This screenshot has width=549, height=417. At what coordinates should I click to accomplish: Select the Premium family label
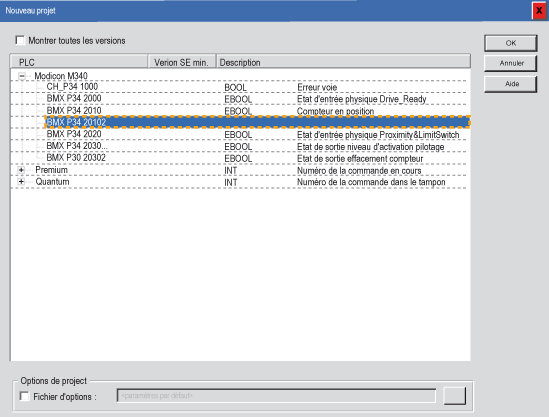(x=51, y=170)
